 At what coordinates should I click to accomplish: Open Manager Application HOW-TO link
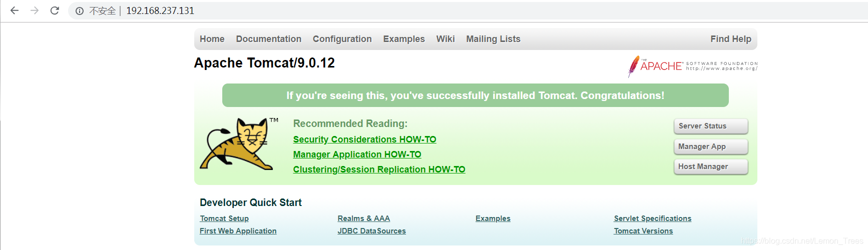pyautogui.click(x=357, y=154)
